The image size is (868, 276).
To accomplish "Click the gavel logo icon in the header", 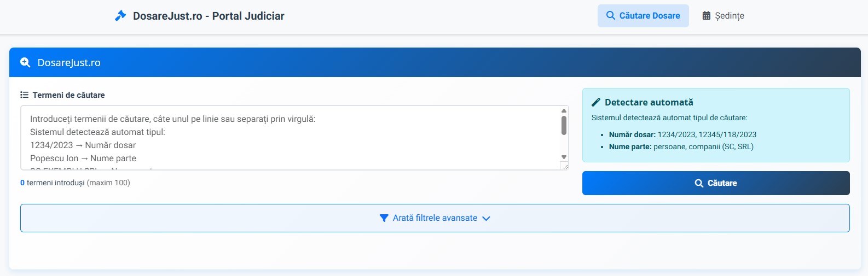I will [x=120, y=16].
